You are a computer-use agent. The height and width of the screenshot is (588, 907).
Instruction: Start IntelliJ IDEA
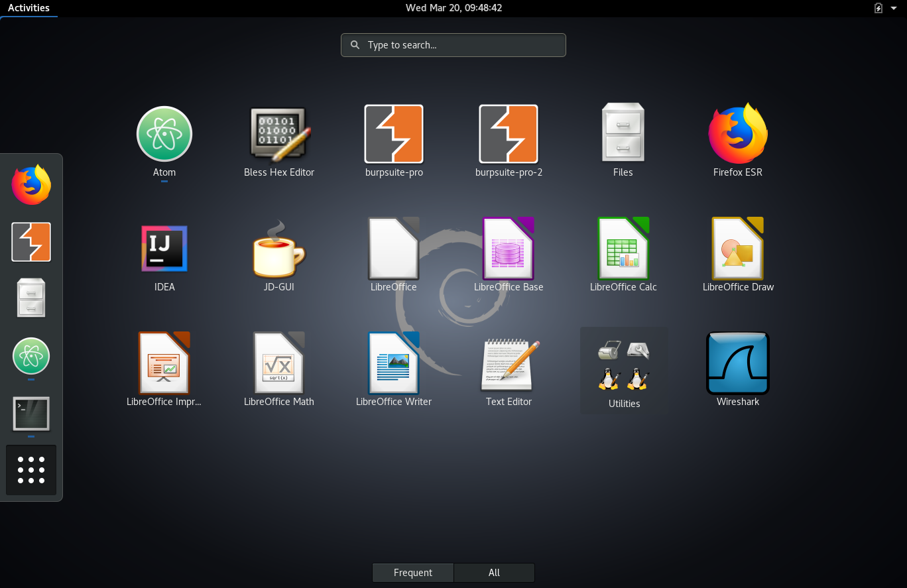[x=164, y=249]
